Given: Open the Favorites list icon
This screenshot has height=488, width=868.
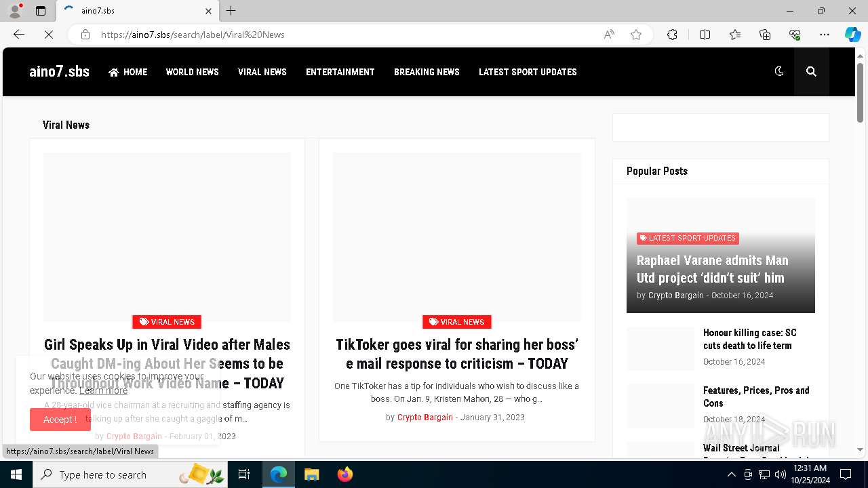Looking at the screenshot, I should pyautogui.click(x=735, y=35).
